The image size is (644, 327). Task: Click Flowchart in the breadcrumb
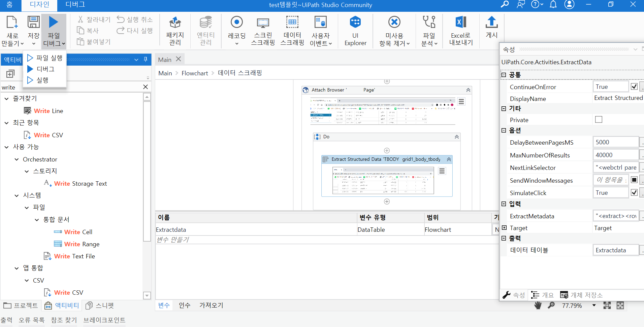[x=195, y=73]
